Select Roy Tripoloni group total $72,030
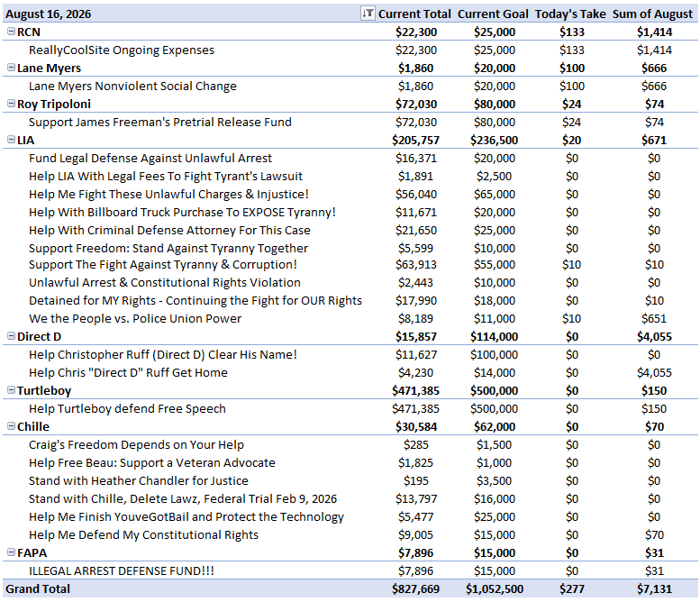This screenshot has height=602, width=700. [x=416, y=104]
